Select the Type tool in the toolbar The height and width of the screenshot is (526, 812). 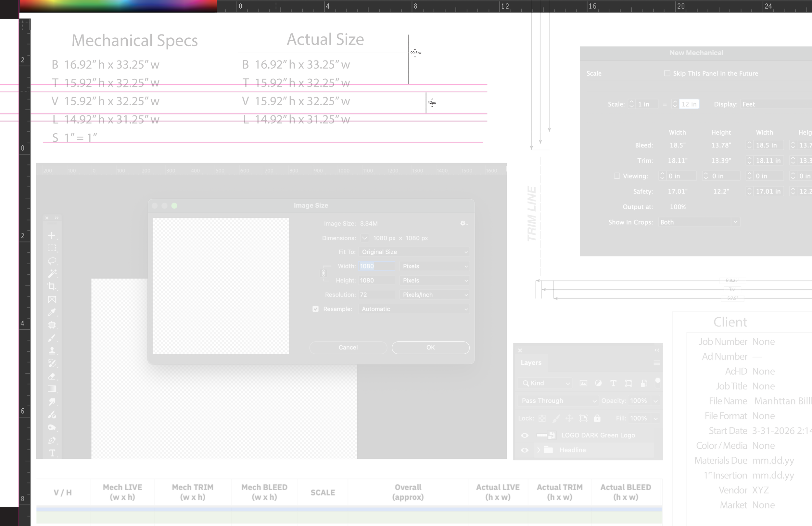52,453
